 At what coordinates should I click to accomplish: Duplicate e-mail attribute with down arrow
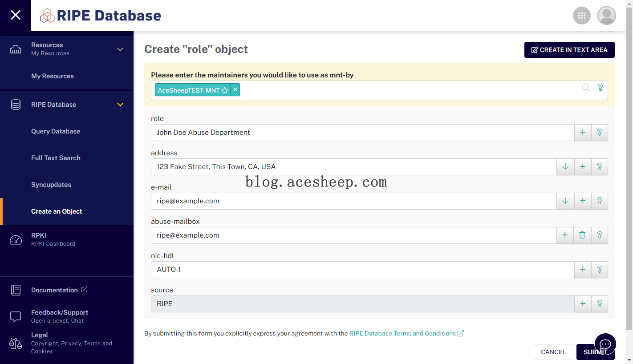pos(565,201)
